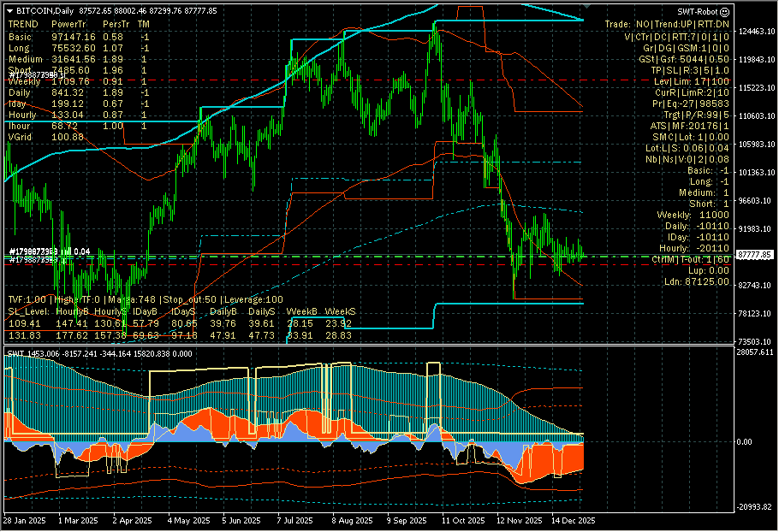Click the 7 Jul 2025 date label
Screen dimensions: 779x532
coord(295,521)
